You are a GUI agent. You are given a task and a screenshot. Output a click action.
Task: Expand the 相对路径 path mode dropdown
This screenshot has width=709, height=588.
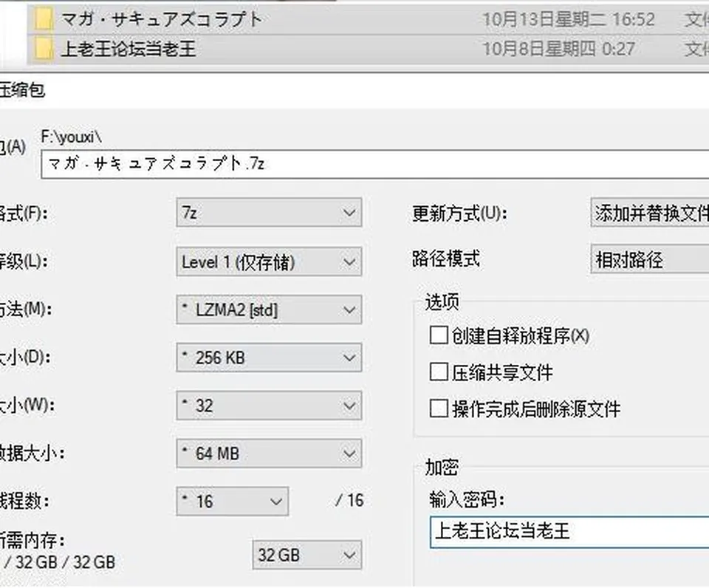click(650, 259)
